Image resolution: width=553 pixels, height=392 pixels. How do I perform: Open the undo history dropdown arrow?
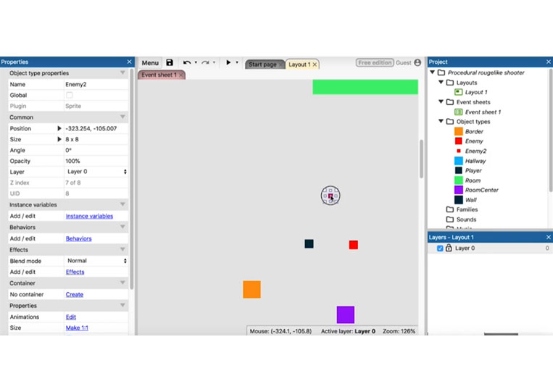(196, 63)
